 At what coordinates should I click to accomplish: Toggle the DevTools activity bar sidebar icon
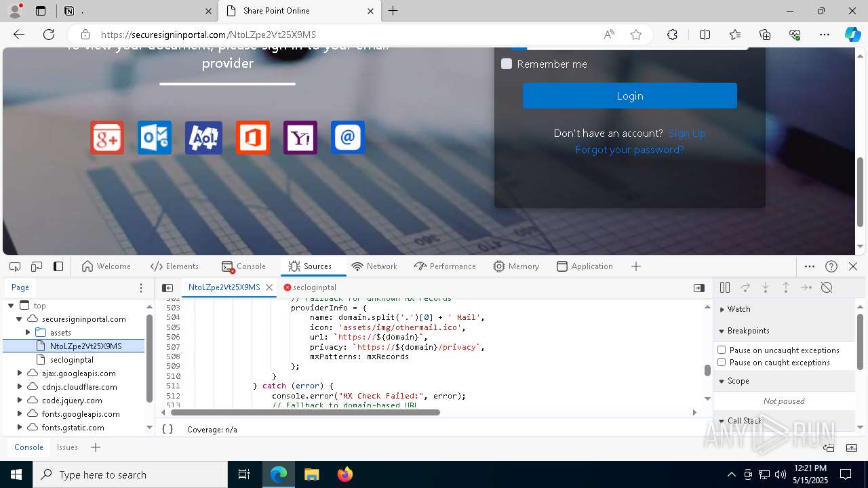coord(58,266)
